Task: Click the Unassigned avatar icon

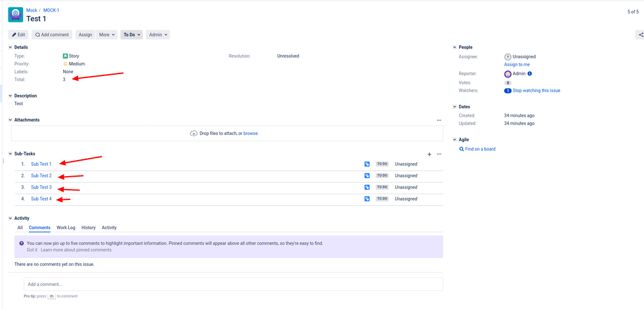Action: point(507,57)
